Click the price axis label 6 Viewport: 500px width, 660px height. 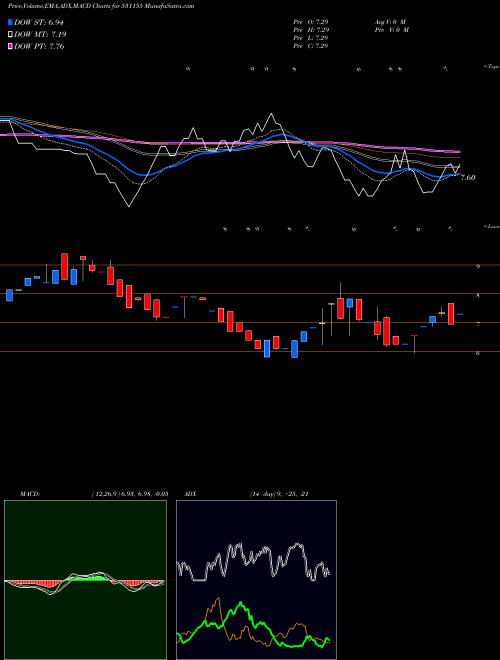[x=478, y=354]
